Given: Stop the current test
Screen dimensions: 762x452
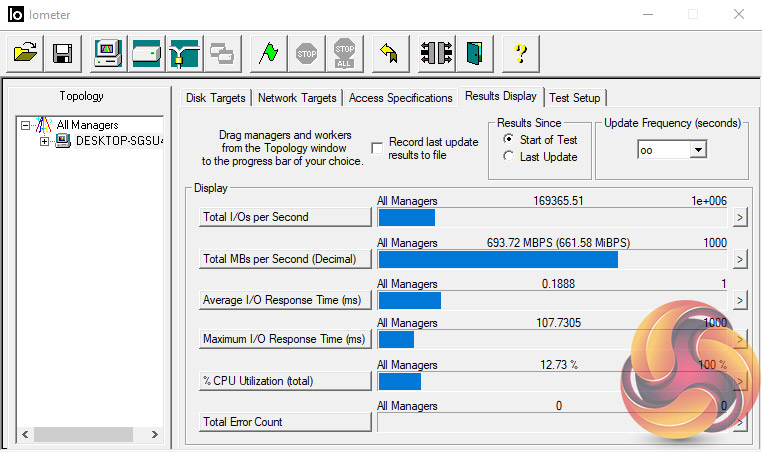Looking at the screenshot, I should click(306, 53).
